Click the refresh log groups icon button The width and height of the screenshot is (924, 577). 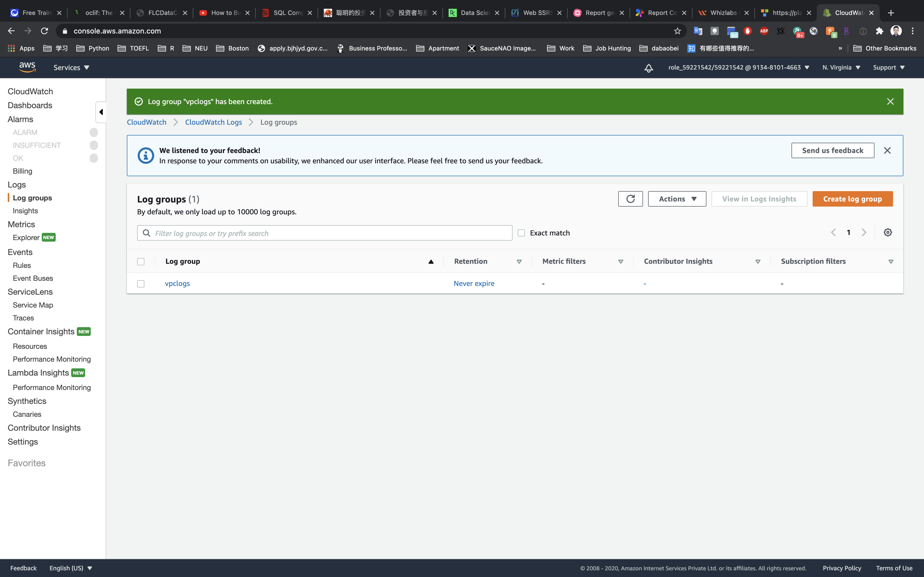[x=630, y=199]
